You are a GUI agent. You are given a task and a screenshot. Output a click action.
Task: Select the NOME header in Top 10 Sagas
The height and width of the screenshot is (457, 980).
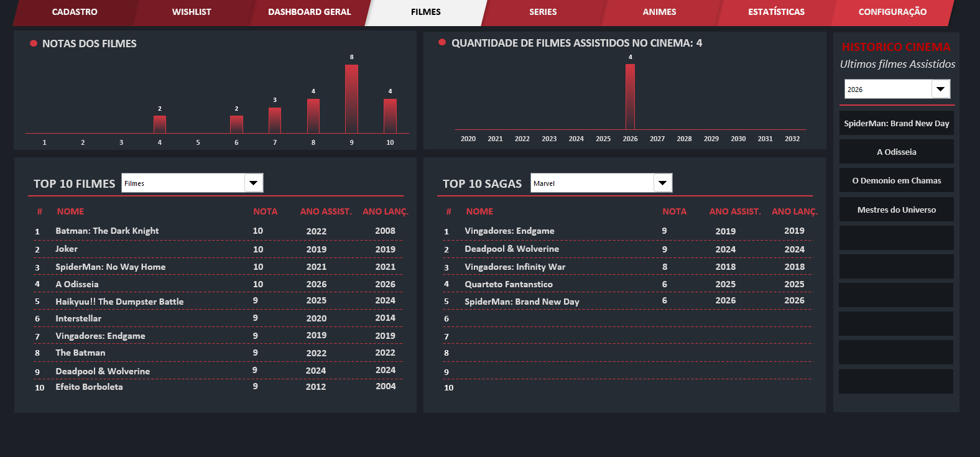(479, 211)
